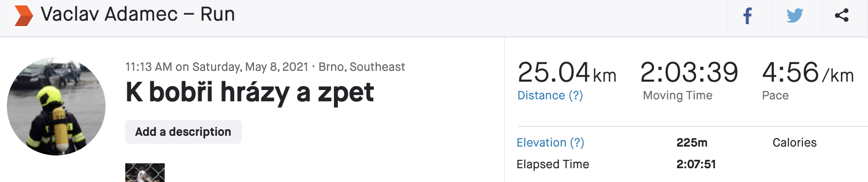Select the header title Vaclav Adamec – Run
The image size is (868, 182).
(138, 14)
